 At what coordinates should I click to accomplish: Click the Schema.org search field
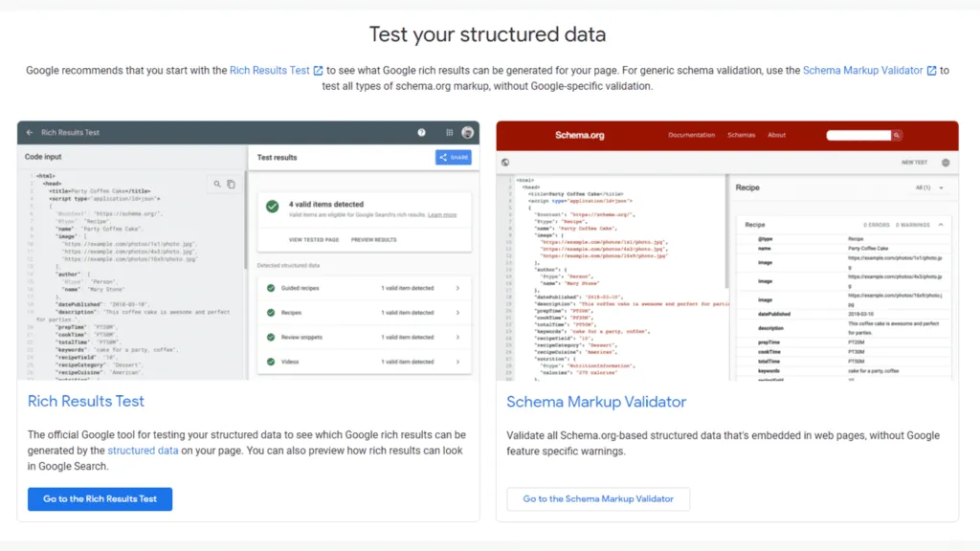click(x=858, y=135)
